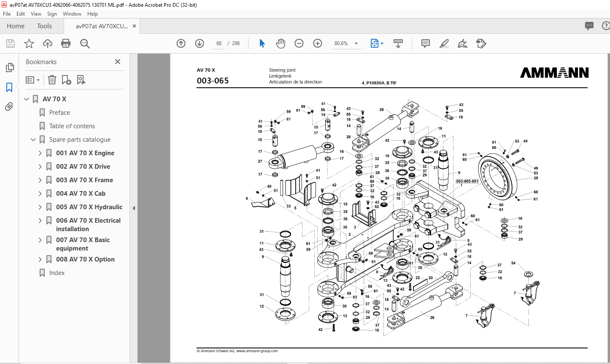
Task: Go to previous page arrow
Action: (x=181, y=43)
